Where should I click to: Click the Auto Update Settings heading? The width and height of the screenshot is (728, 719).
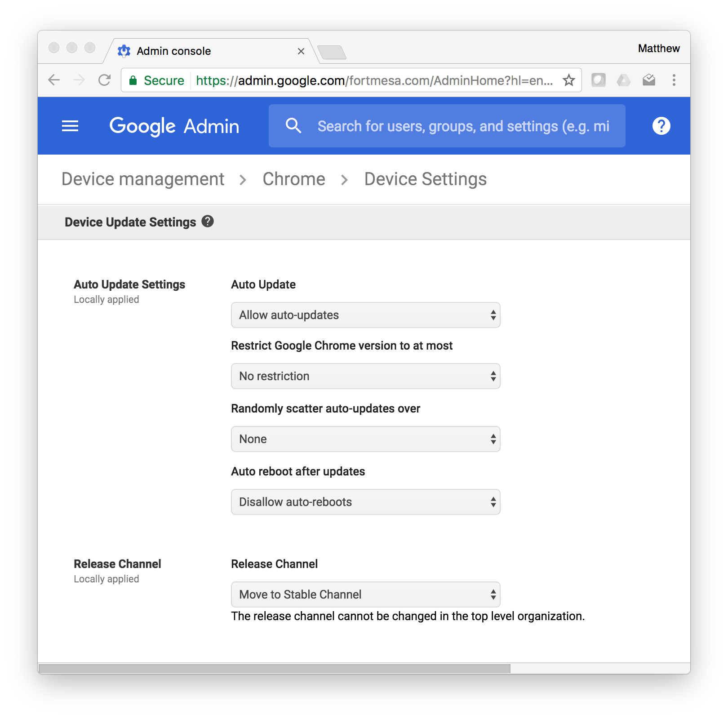(x=129, y=284)
